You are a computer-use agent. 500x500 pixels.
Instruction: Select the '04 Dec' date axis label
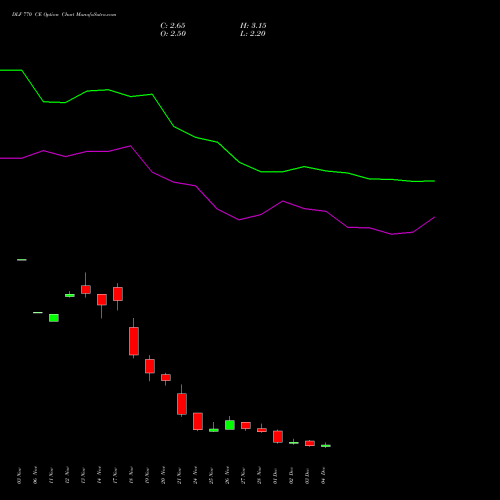click(323, 475)
